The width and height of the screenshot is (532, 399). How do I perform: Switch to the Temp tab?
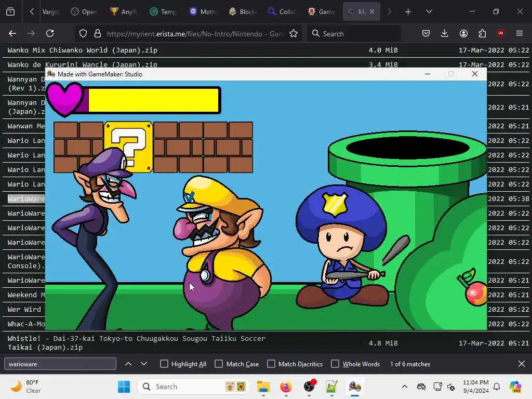pos(163,11)
